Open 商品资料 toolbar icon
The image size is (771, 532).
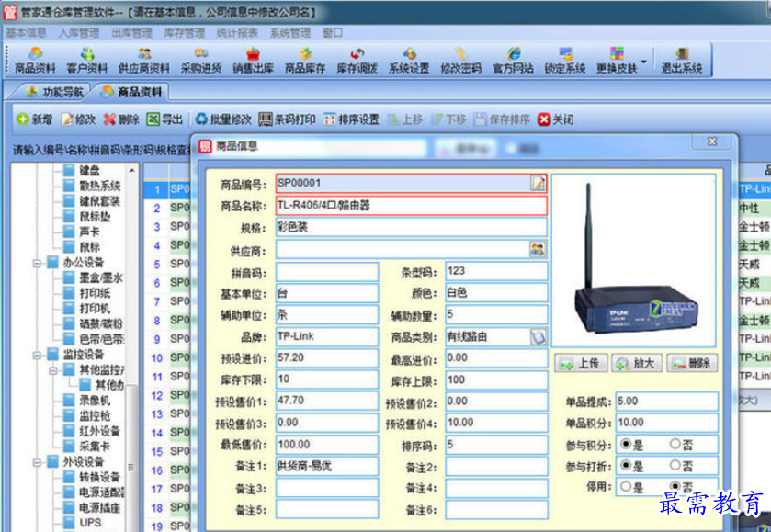[x=34, y=60]
